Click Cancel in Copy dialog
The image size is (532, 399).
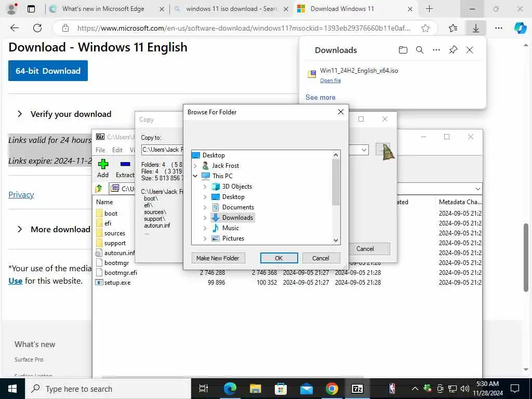coord(365,249)
